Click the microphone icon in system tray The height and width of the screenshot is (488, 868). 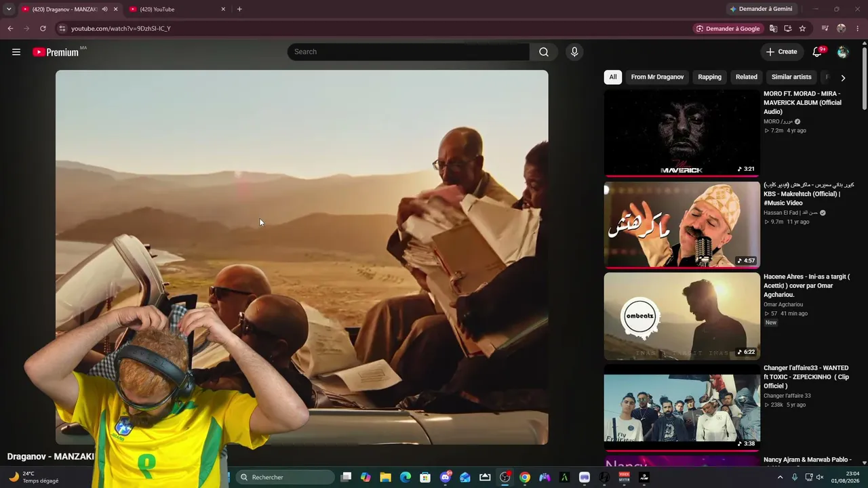pos(795,477)
